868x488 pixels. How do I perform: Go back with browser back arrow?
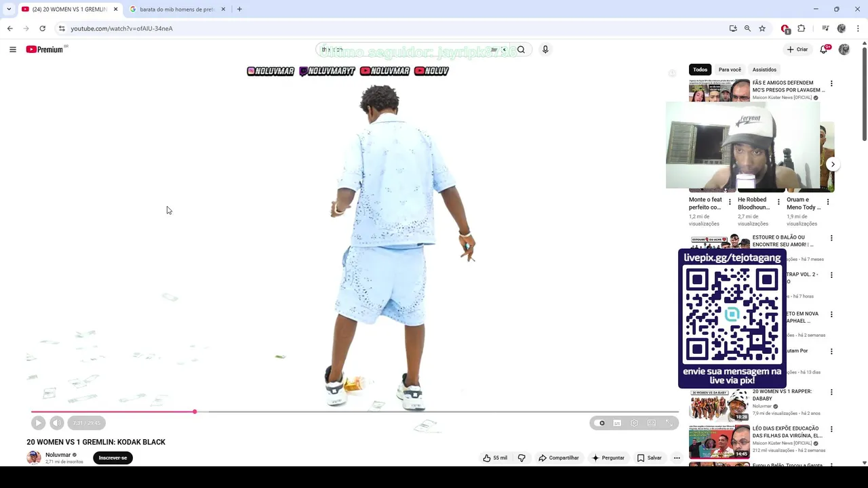[10, 28]
